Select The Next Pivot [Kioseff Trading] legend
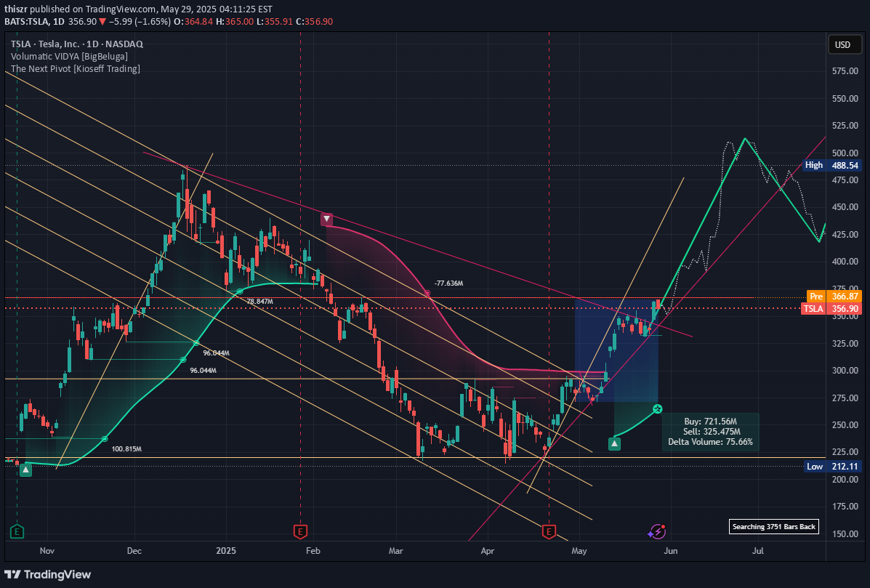Image resolution: width=870 pixels, height=588 pixels. tap(76, 69)
